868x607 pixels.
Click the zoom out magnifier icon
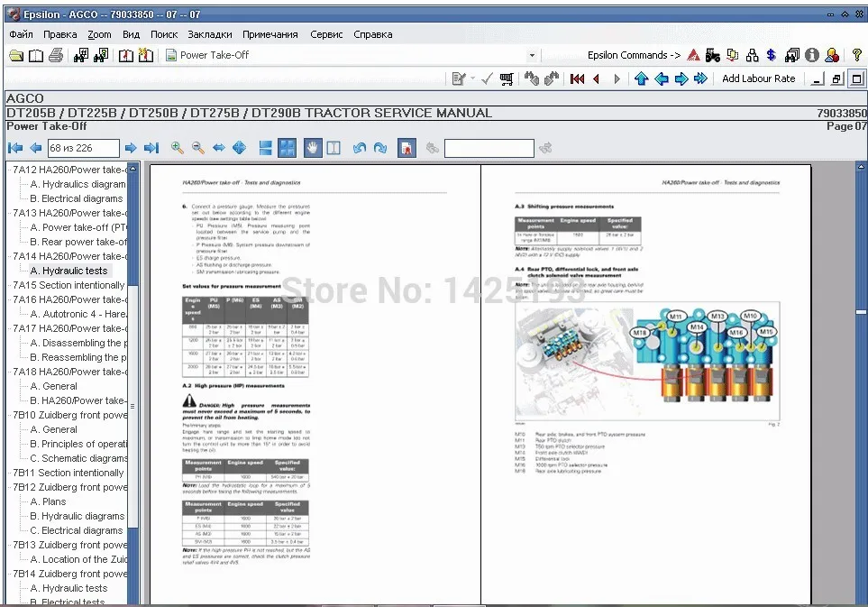pyautogui.click(x=197, y=148)
